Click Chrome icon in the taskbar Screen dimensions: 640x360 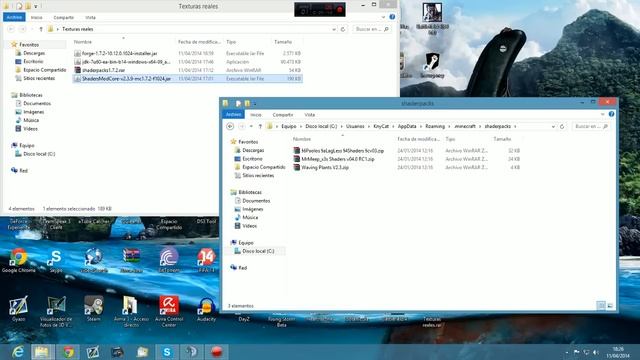[68, 352]
